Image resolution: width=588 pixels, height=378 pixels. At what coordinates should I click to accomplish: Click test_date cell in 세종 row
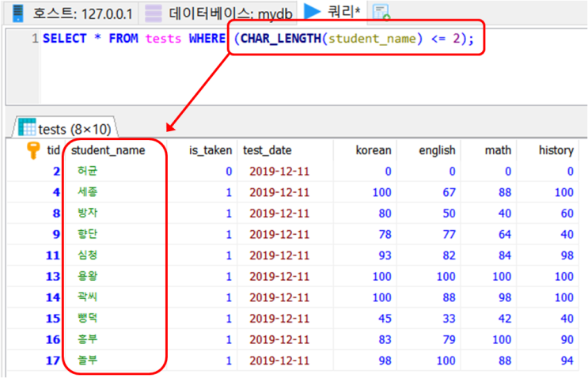279,192
